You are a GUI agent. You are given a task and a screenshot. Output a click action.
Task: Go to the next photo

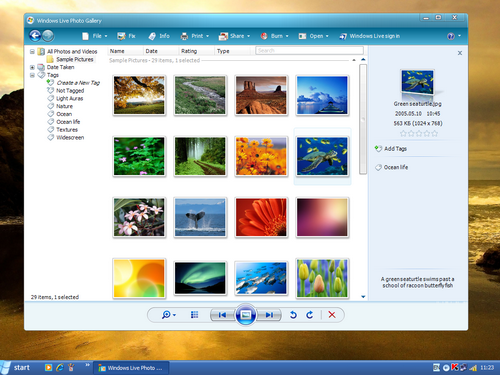pos(269,315)
